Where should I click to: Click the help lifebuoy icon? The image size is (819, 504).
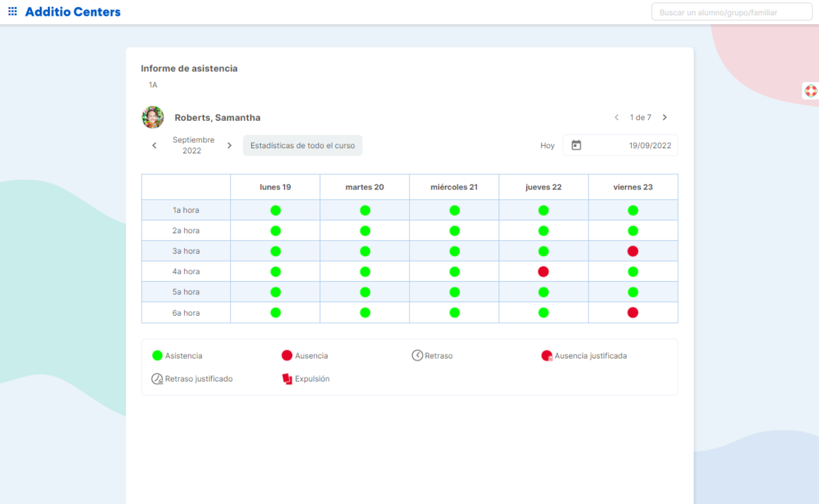811,91
